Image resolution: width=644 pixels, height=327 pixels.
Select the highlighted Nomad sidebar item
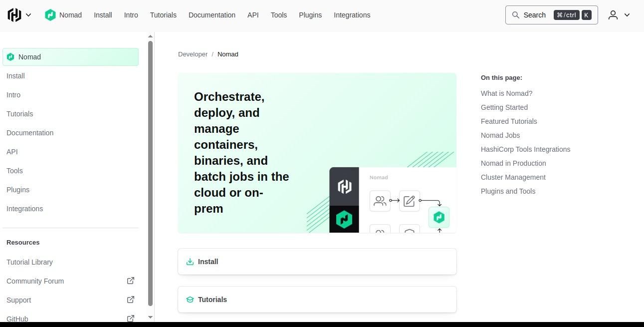[70, 57]
